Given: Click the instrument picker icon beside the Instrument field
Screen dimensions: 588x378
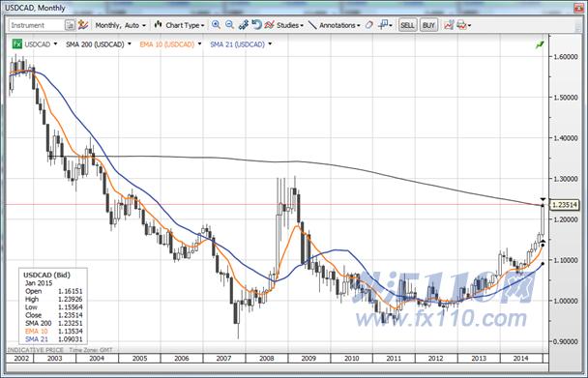Looking at the screenshot, I should pos(70,25).
